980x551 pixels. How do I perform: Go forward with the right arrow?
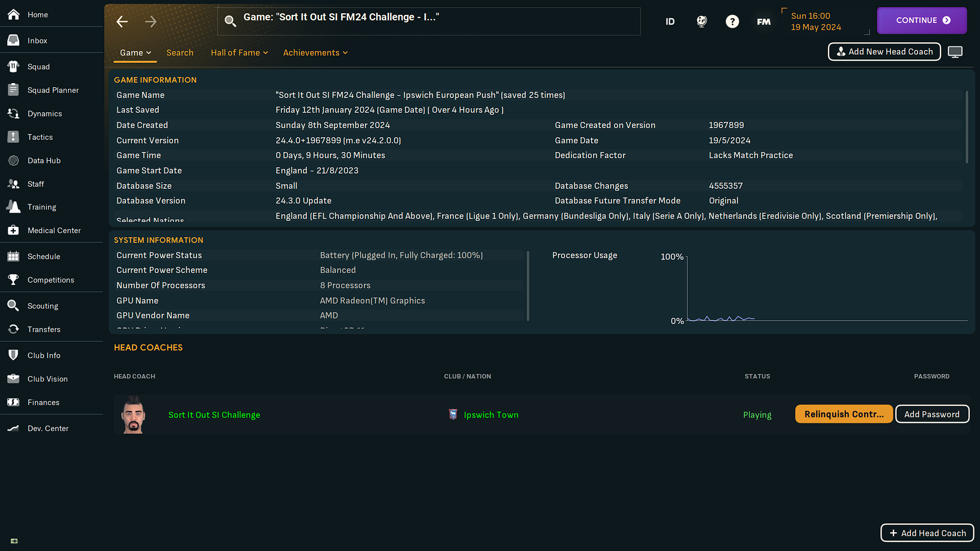coord(151,21)
